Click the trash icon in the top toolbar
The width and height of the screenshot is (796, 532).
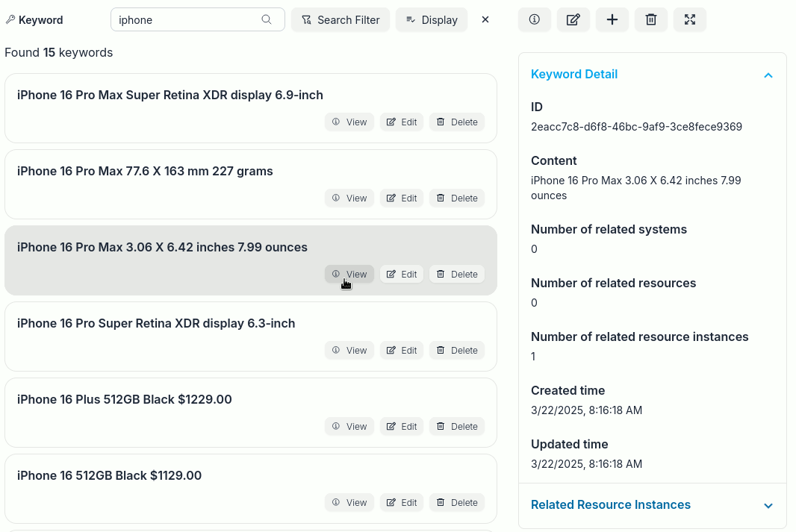coord(651,20)
